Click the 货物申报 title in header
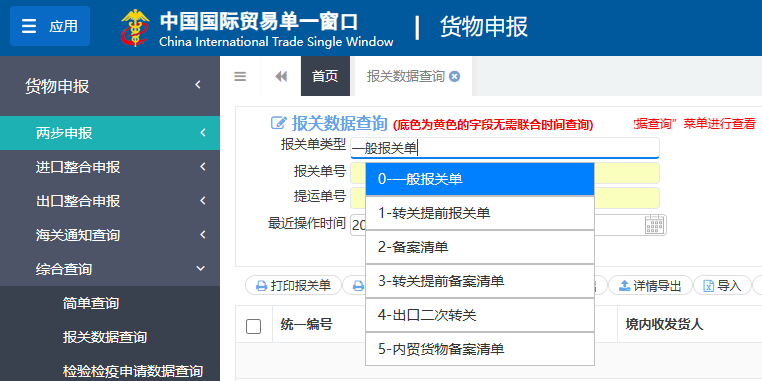The height and width of the screenshot is (381, 762). click(484, 27)
